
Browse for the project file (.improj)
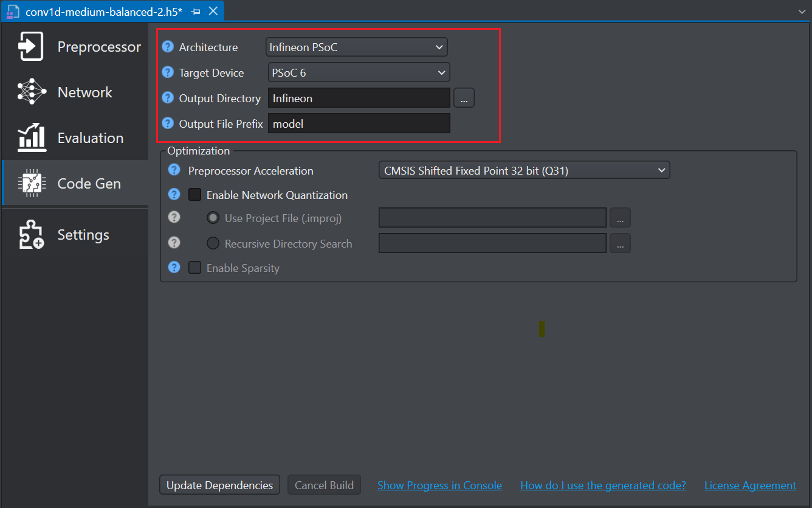point(621,218)
